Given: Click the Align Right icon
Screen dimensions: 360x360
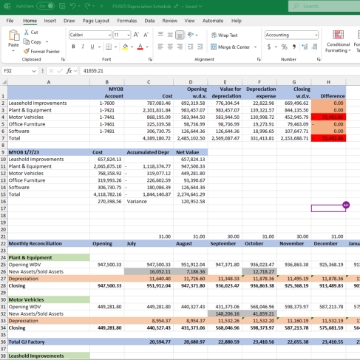Looking at the screenshot, I should click(180, 47).
